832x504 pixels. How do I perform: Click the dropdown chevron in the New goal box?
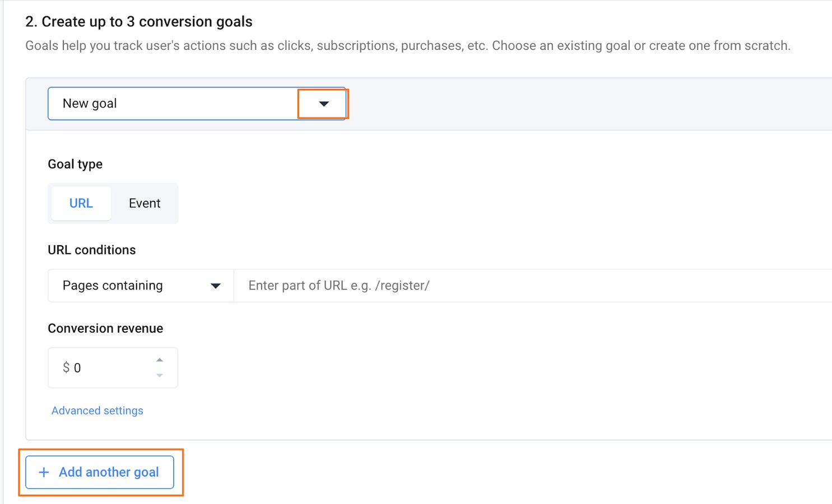(323, 104)
